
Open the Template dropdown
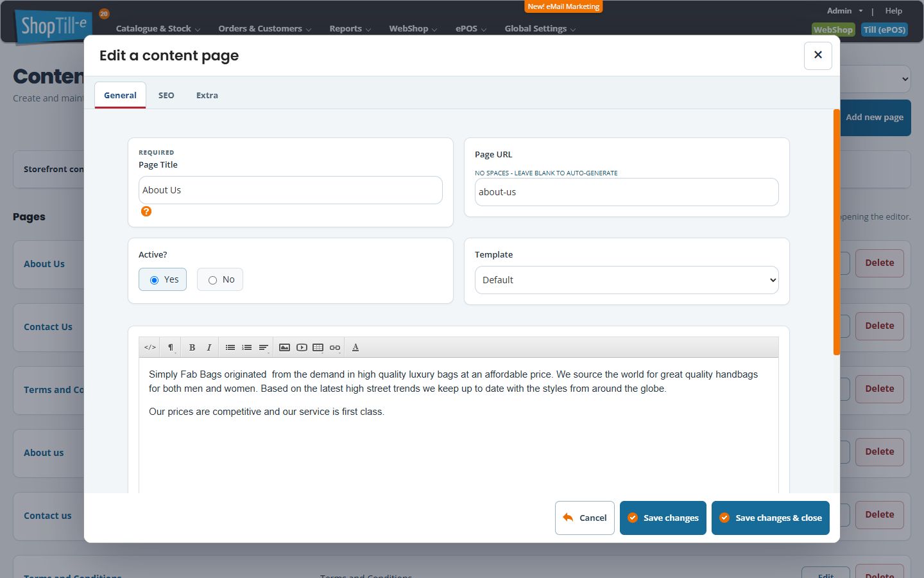(627, 280)
